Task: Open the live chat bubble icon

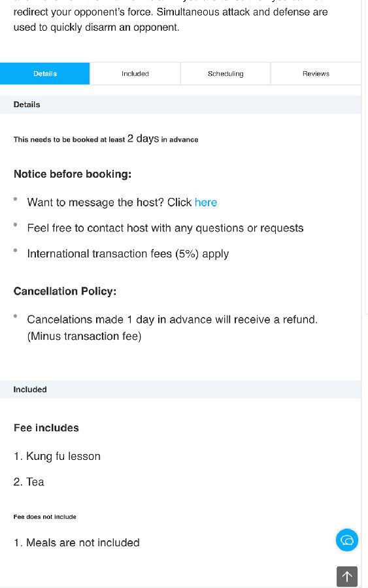Action: pyautogui.click(x=346, y=540)
